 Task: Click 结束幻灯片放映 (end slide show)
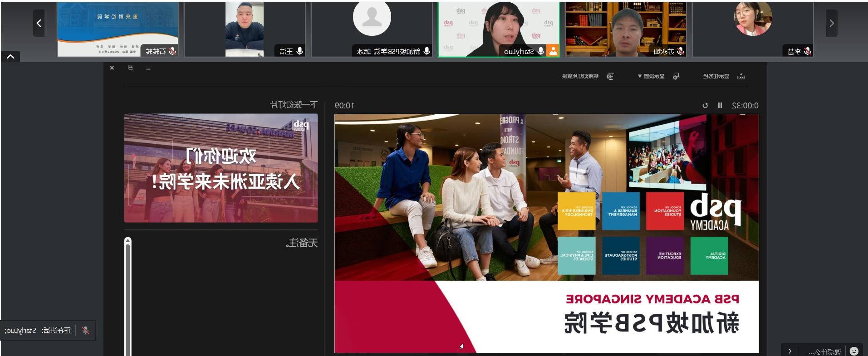coord(580,76)
